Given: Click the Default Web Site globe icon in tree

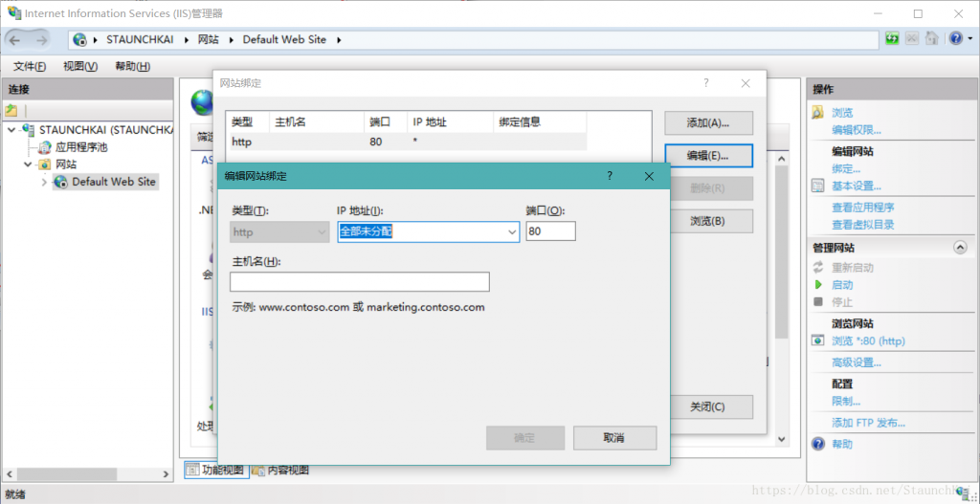Looking at the screenshot, I should [x=60, y=182].
